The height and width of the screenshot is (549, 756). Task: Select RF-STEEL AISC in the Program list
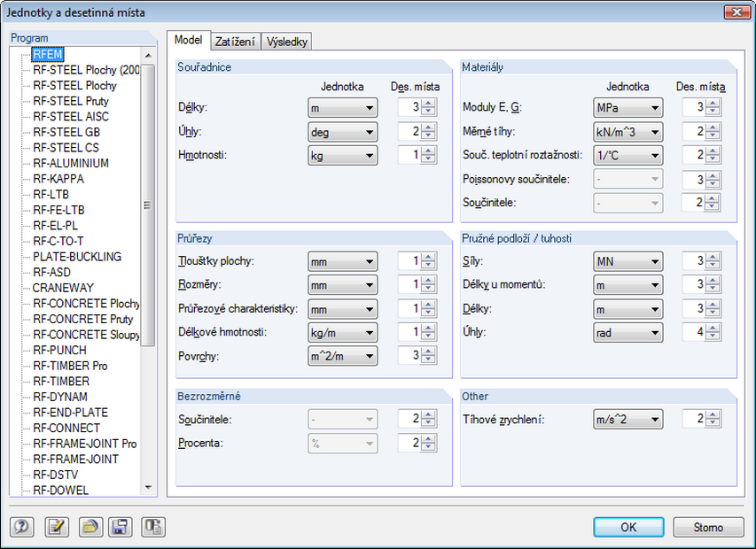[x=71, y=117]
